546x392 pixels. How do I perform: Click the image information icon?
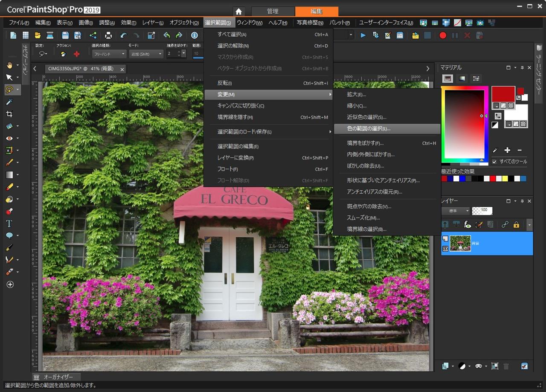[x=195, y=35]
